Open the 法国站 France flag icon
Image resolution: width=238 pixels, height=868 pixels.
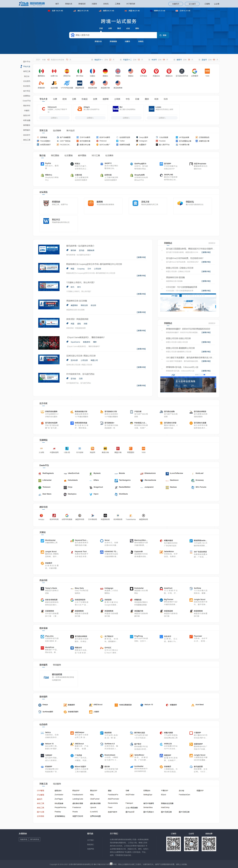93,71
